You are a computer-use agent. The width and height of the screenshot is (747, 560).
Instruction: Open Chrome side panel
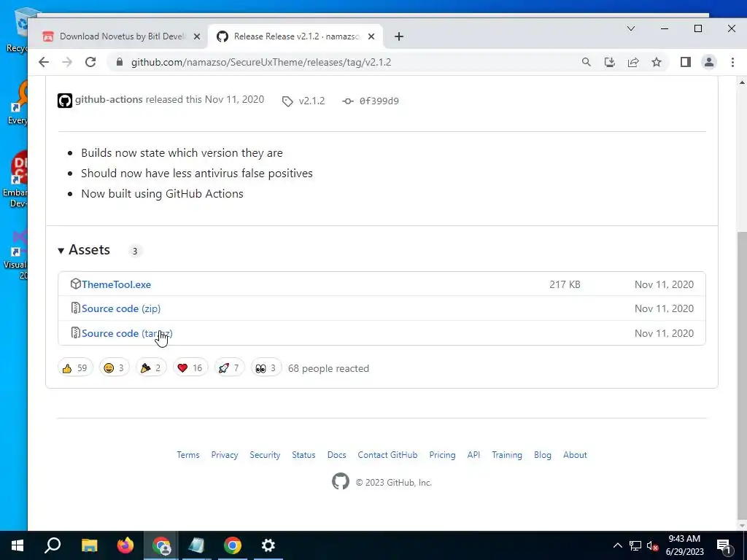click(686, 63)
